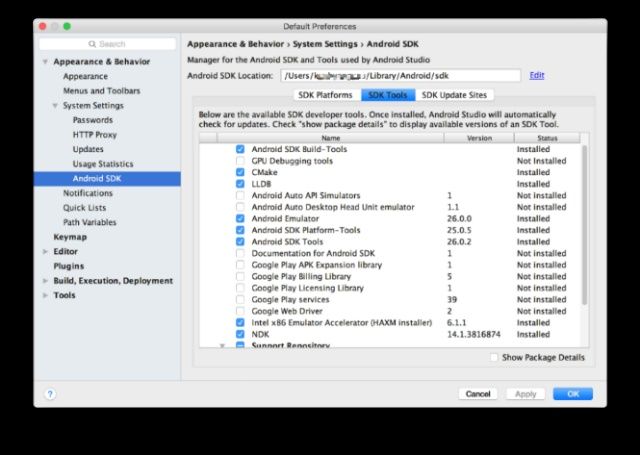Open Plugins settings
The width and height of the screenshot is (640, 455).
[69, 266]
